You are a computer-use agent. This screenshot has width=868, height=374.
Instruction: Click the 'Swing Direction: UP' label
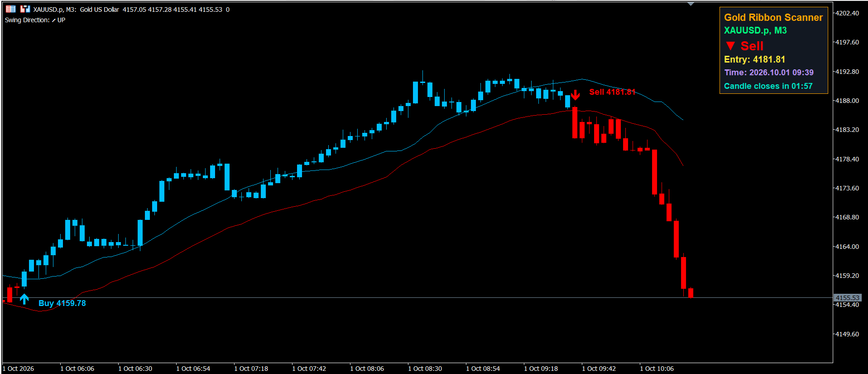(x=35, y=20)
